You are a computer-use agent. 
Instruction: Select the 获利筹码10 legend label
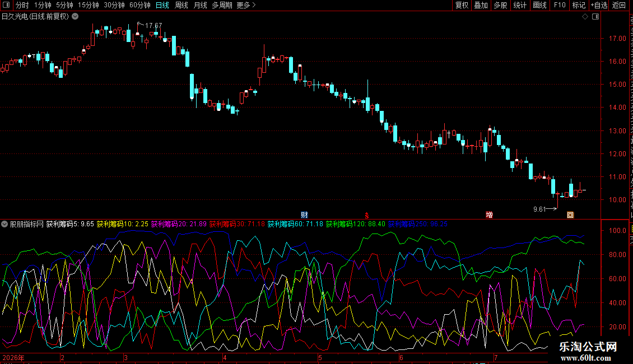[122, 224]
